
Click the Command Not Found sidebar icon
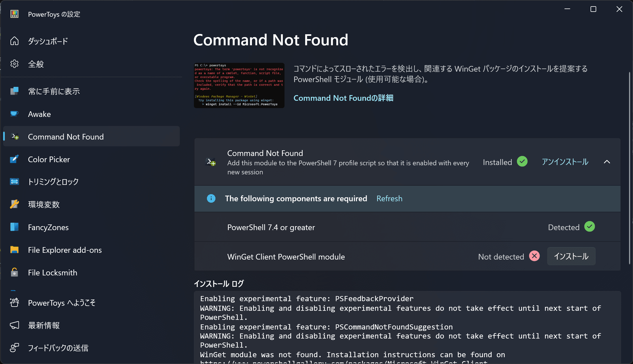coord(14,137)
